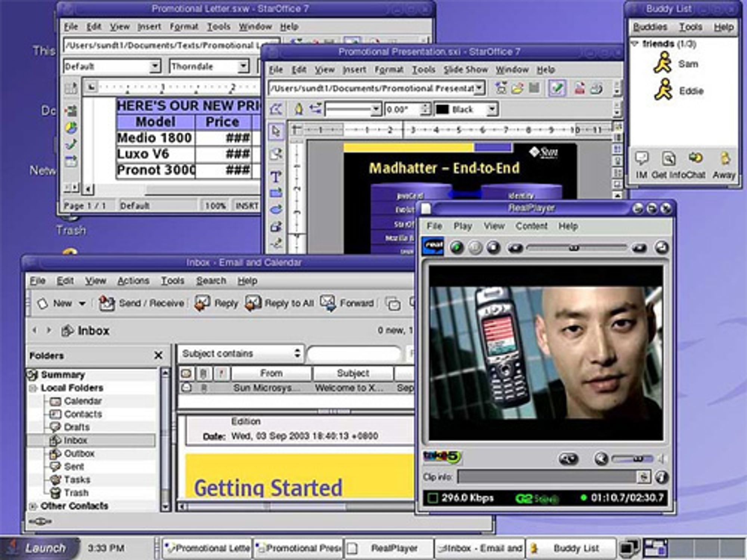Viewport: 747px width, 560px height.
Task: Click the INSRT mode in Letter status bar
Action: (x=246, y=206)
